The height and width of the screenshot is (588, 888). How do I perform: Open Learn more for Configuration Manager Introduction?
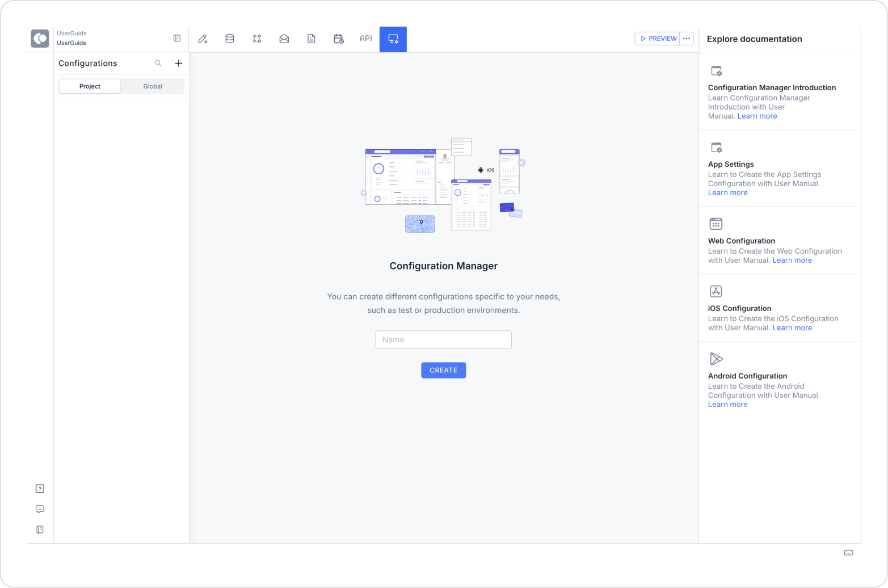757,116
